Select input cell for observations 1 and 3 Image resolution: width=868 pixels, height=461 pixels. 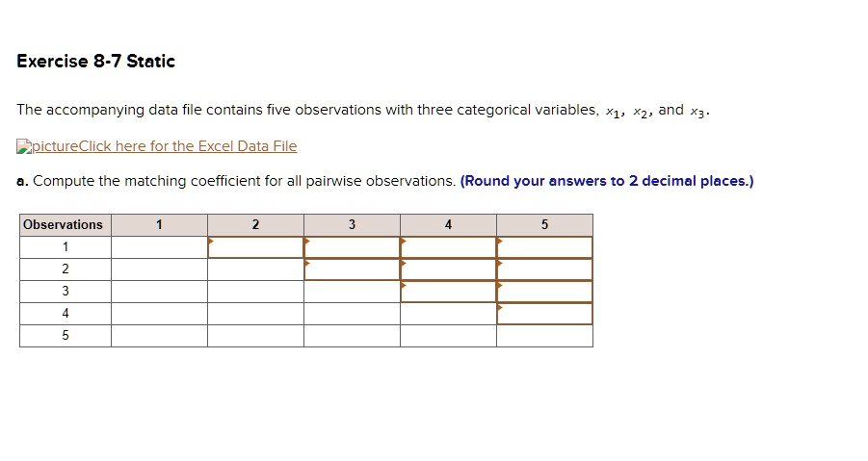pyautogui.click(x=352, y=247)
